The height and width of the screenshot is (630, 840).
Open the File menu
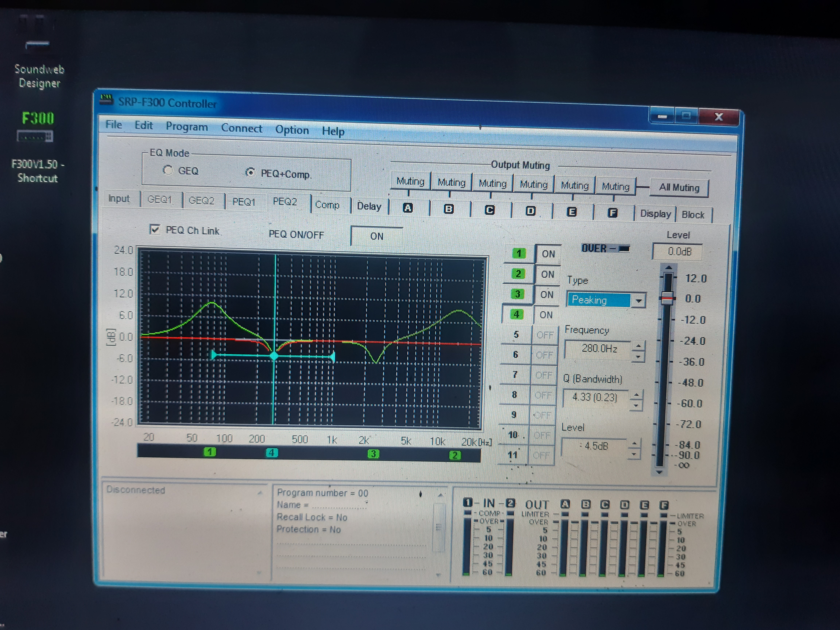pyautogui.click(x=114, y=125)
